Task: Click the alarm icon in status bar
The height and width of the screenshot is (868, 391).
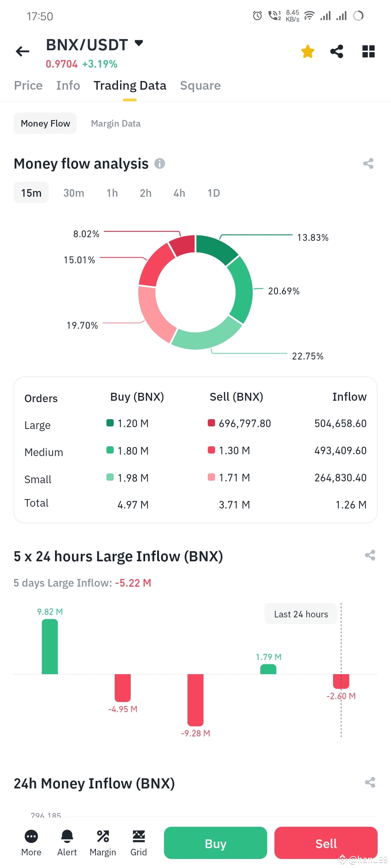Action: (x=257, y=16)
